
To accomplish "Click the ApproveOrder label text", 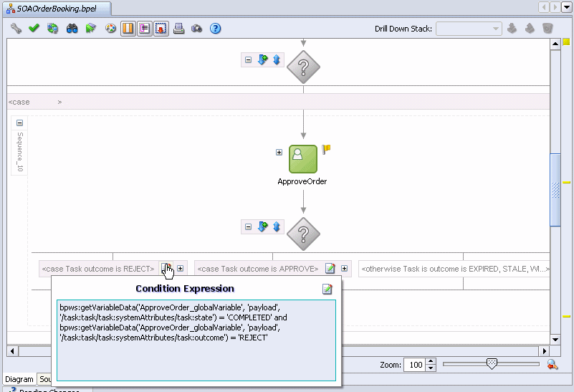I will 302,181.
